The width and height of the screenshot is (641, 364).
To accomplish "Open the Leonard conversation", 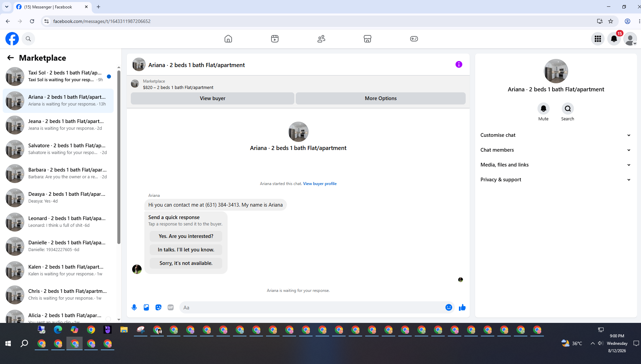I will click(58, 222).
